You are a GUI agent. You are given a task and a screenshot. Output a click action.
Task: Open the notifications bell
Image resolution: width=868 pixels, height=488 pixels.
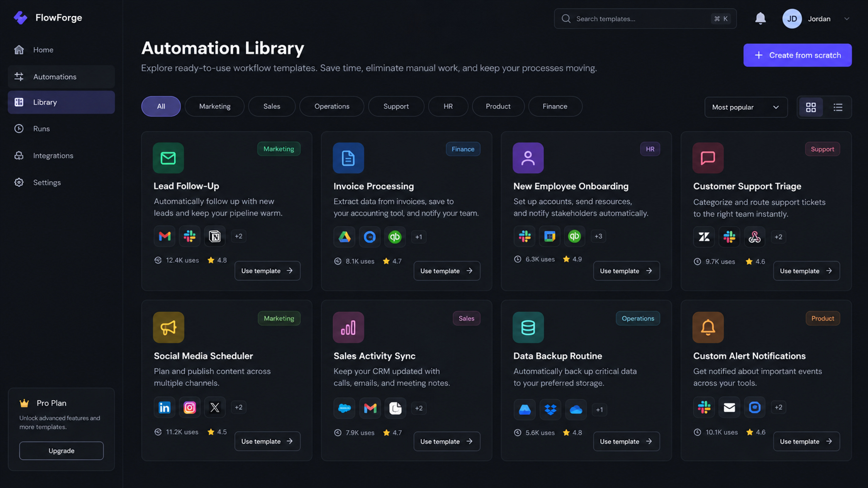(760, 18)
